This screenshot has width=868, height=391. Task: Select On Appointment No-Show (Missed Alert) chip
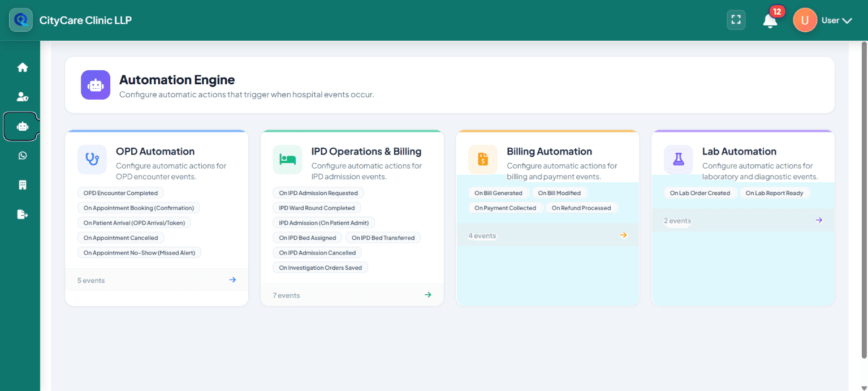pyautogui.click(x=139, y=252)
